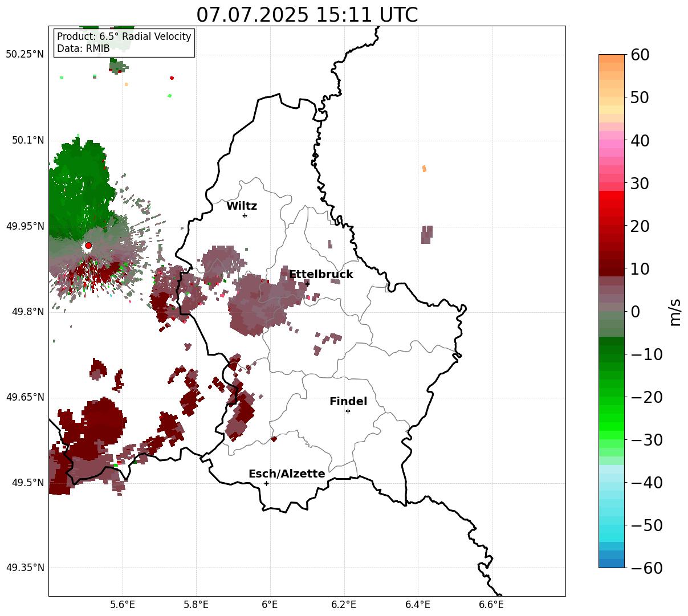The image size is (688, 616).
Task: Click the 49.95°N latitude label
Action: (25, 226)
